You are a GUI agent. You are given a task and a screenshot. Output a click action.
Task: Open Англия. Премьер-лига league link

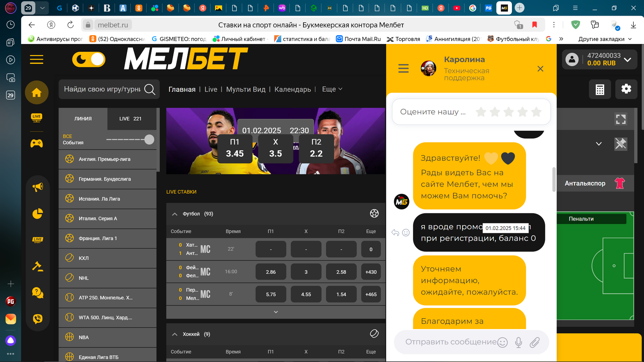click(104, 159)
